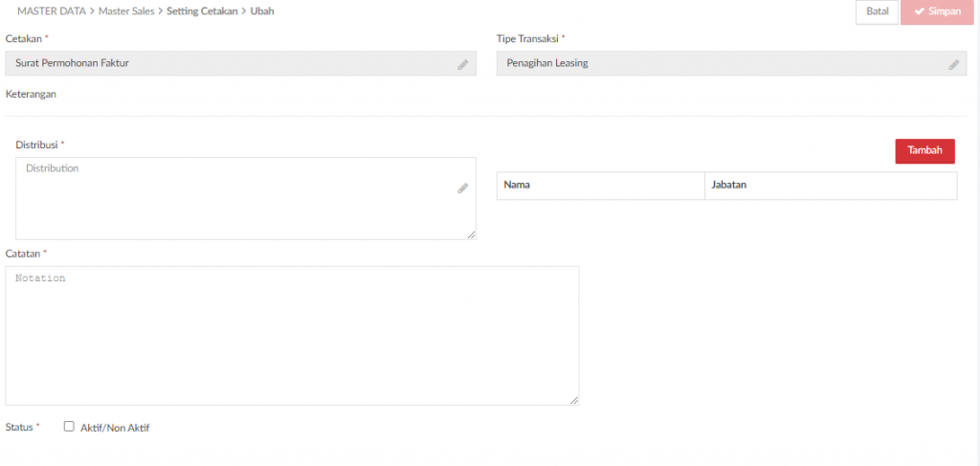The height and width of the screenshot is (466, 980).
Task: Toggle the Aktif/Non Aktif checkbox
Action: [69, 427]
